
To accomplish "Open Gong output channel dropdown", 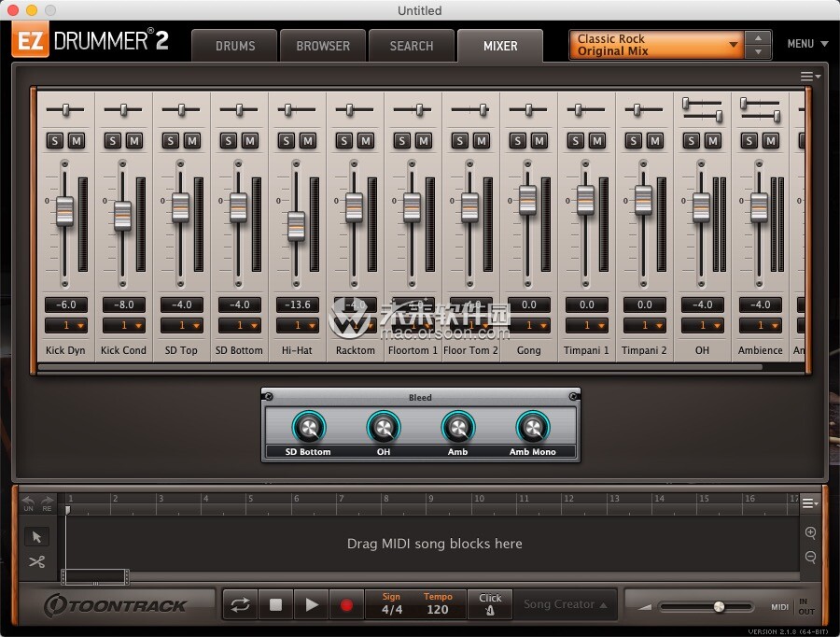I will (529, 325).
